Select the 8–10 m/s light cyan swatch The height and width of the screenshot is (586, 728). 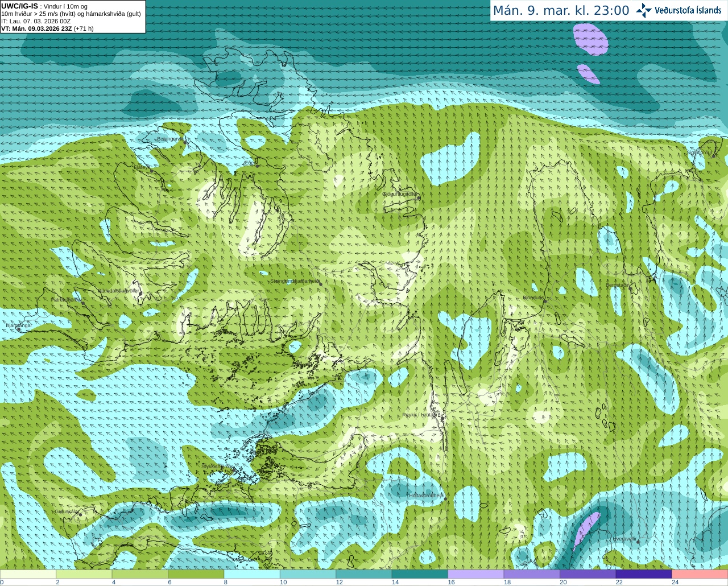coord(253,574)
